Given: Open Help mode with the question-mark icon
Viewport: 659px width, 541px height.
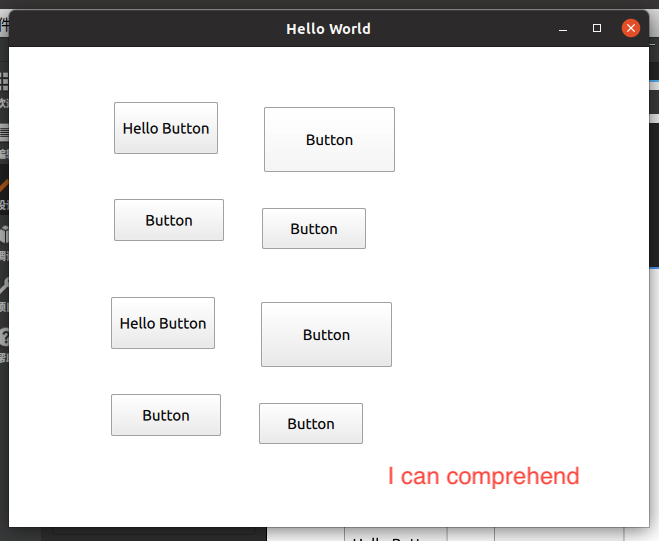Looking at the screenshot, I should [4, 342].
